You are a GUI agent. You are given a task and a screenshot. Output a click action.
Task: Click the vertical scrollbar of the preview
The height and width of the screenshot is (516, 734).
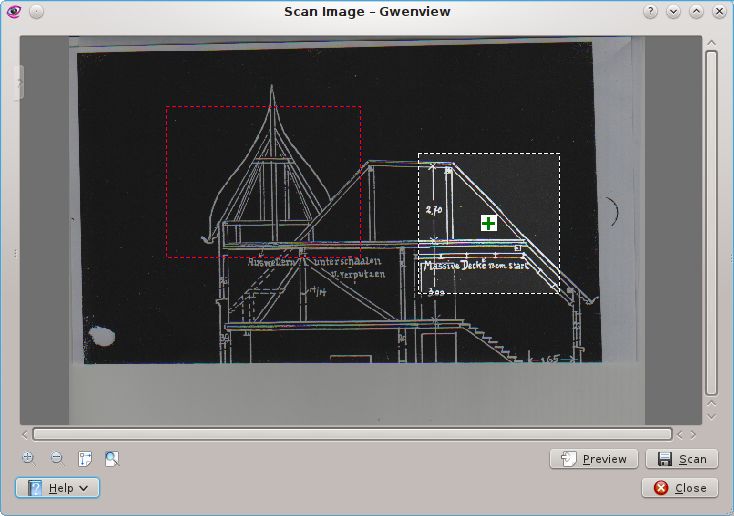(712, 223)
